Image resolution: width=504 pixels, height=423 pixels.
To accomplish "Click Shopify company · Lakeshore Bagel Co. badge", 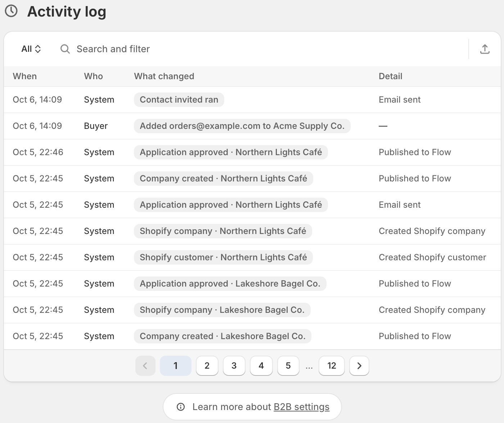I will pyautogui.click(x=222, y=310).
